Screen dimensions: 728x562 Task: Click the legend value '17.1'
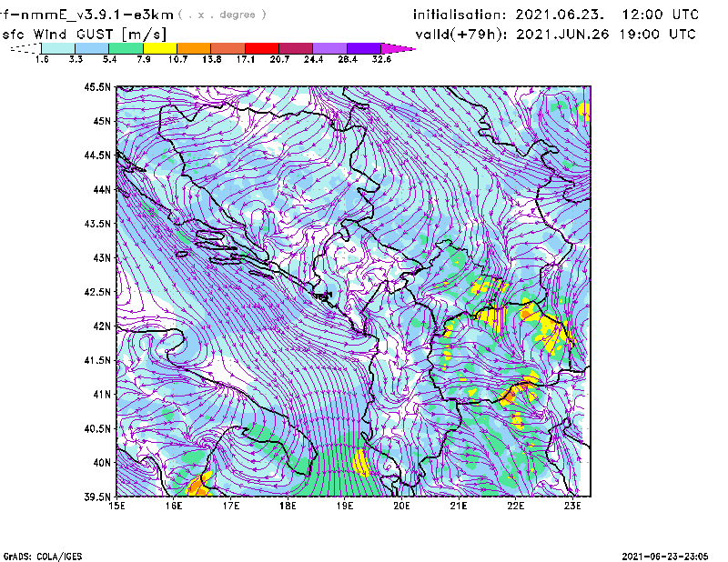click(x=246, y=59)
